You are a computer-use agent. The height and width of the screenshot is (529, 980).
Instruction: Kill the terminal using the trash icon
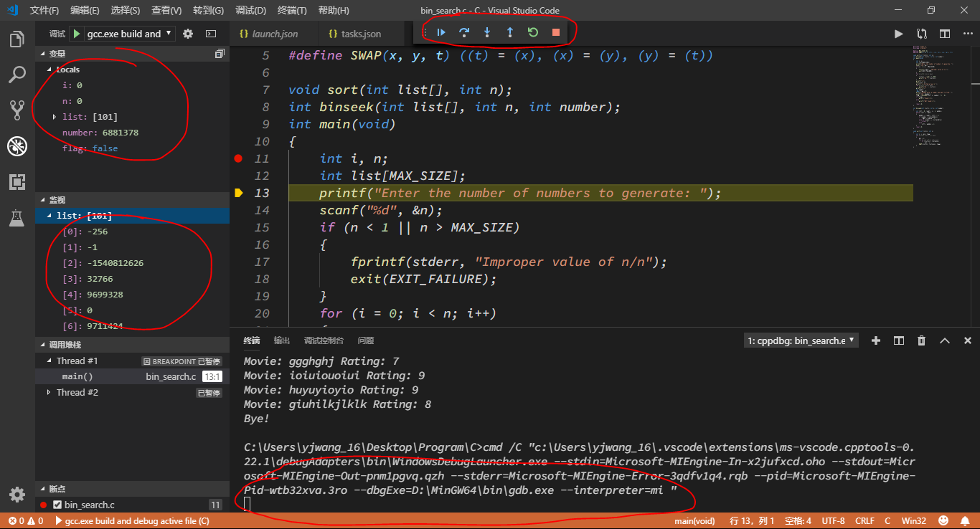click(921, 340)
